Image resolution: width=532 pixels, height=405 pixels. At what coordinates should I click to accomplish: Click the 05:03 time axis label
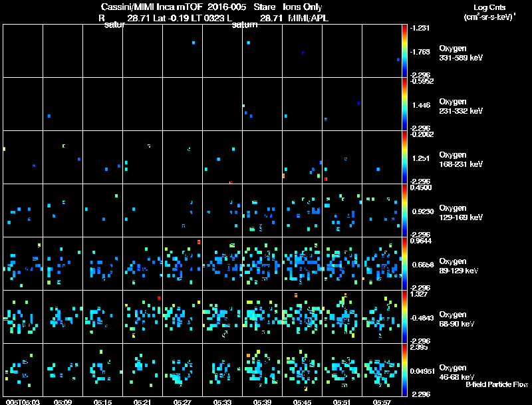click(x=23, y=402)
